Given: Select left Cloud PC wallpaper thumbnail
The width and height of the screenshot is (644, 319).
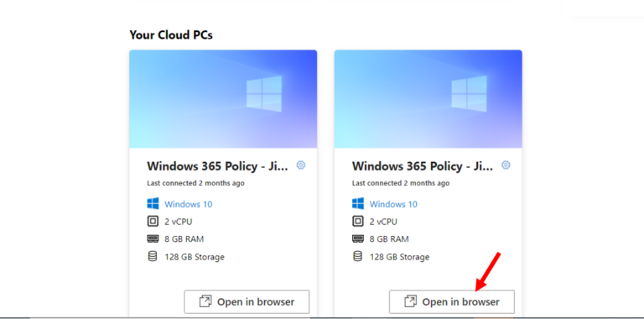Looking at the screenshot, I should click(x=223, y=99).
